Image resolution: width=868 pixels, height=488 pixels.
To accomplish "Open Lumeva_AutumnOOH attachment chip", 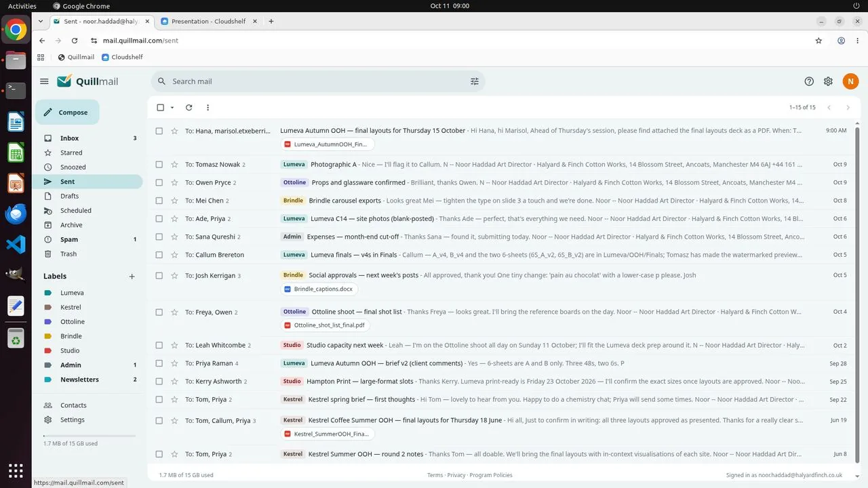I will tap(328, 144).
